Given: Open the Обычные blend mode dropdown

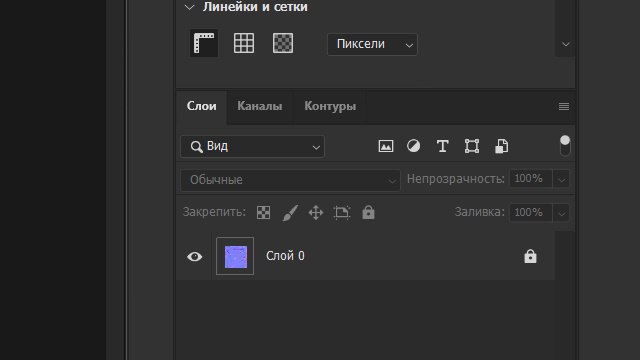Looking at the screenshot, I should click(291, 180).
